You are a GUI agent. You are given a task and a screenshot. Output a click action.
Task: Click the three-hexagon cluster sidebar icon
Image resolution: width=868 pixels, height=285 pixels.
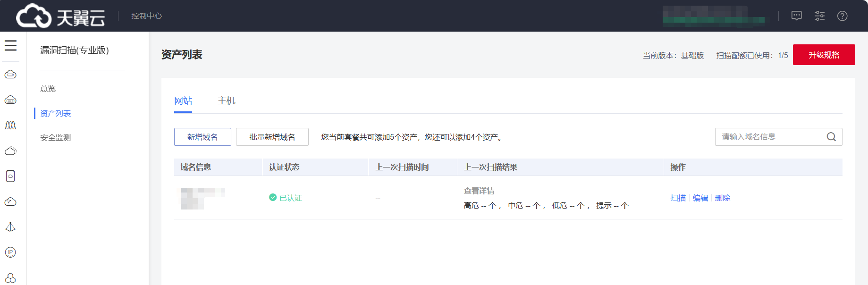(10, 278)
